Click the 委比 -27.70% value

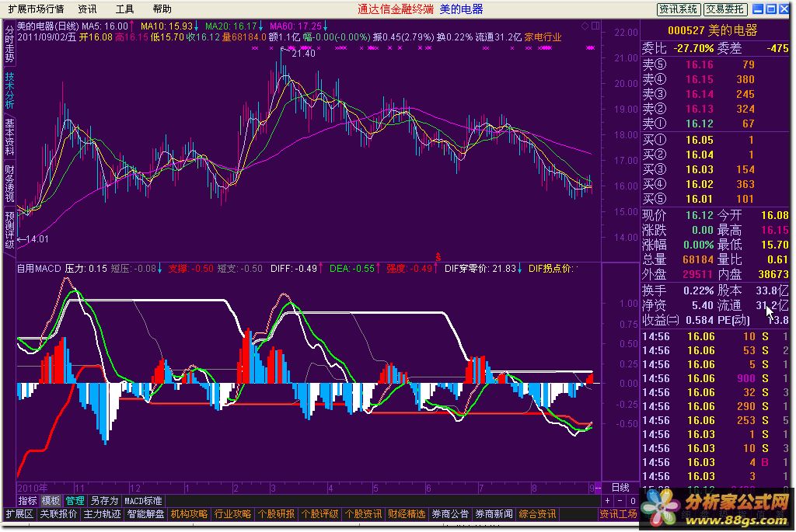click(693, 49)
